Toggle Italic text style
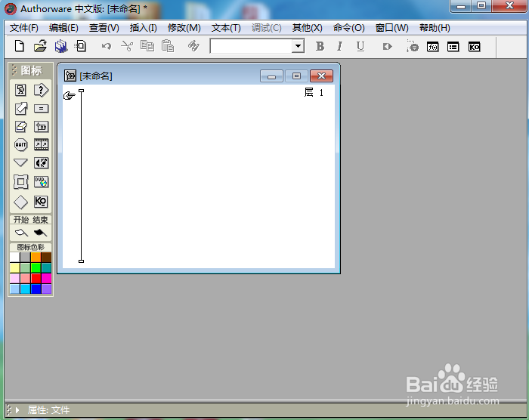The height and width of the screenshot is (420, 529). [340, 46]
